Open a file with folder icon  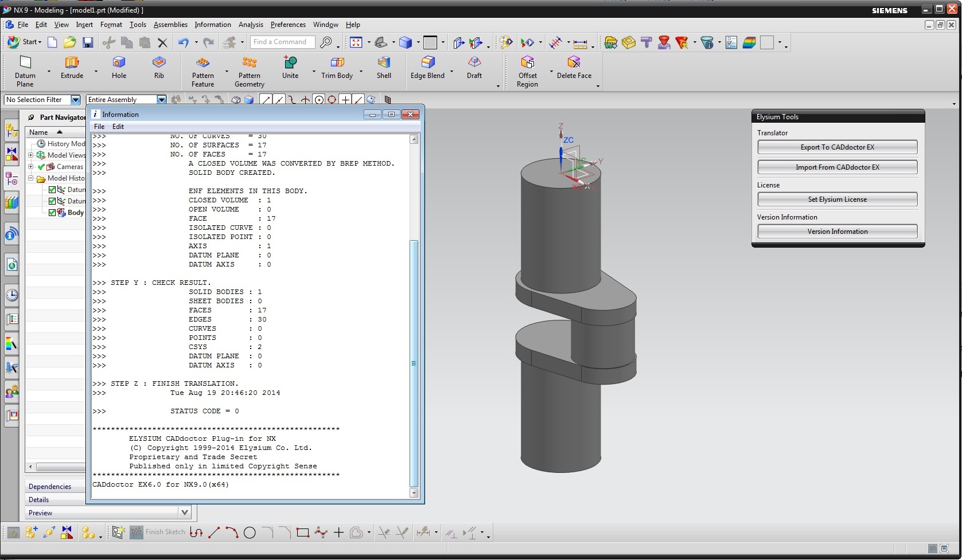click(x=70, y=42)
